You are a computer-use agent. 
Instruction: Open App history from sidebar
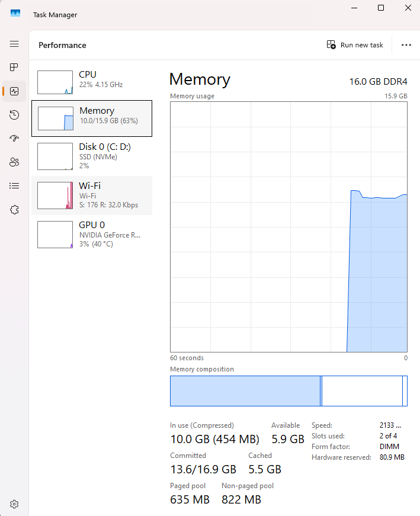click(14, 115)
